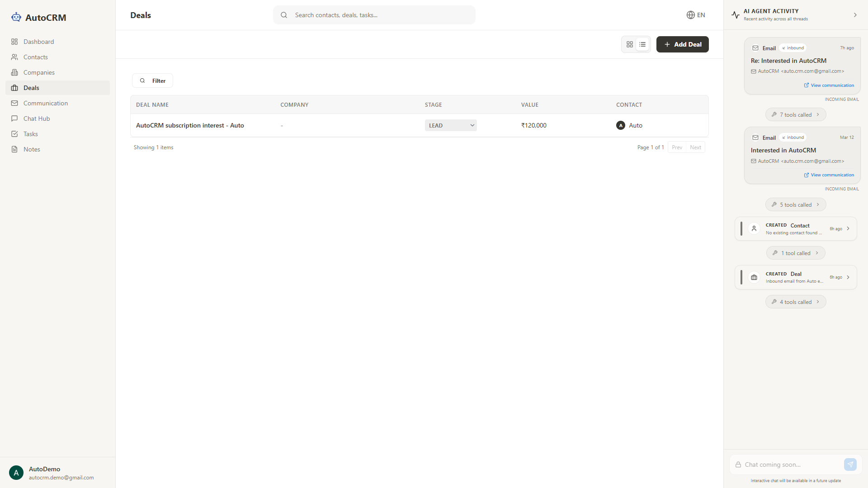Click the Created Contact person icon
The height and width of the screenshot is (488, 868).
tap(754, 229)
